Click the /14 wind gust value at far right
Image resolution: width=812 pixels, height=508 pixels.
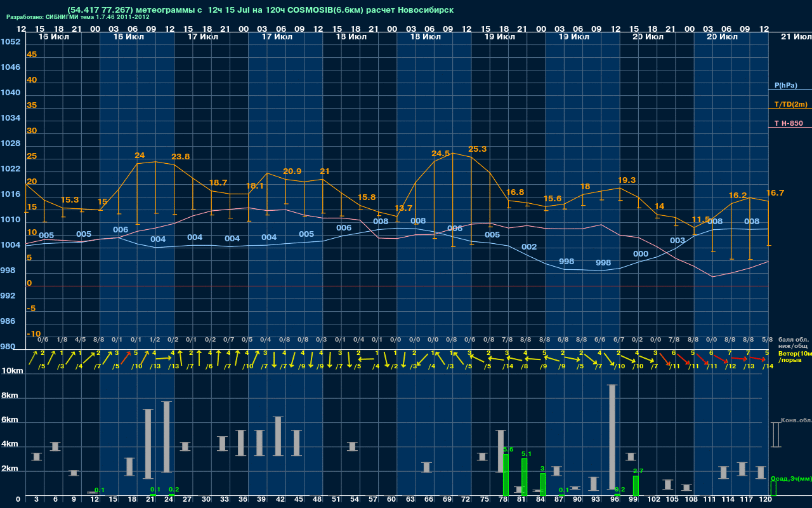[x=769, y=366]
